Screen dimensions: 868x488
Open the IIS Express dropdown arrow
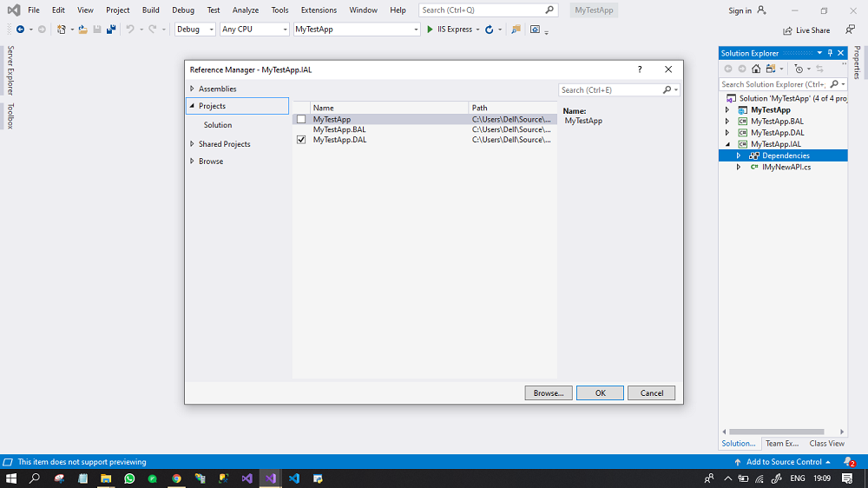click(477, 30)
